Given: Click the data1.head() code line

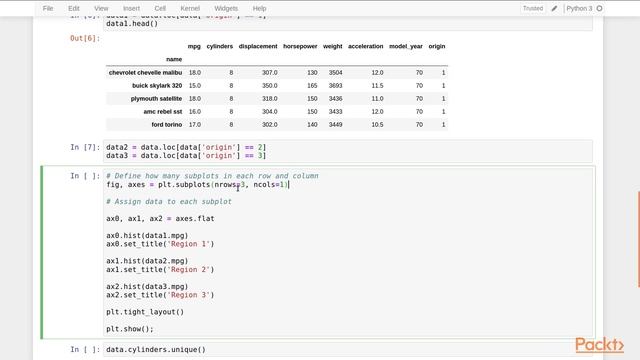Looking at the screenshot, I should [132, 24].
